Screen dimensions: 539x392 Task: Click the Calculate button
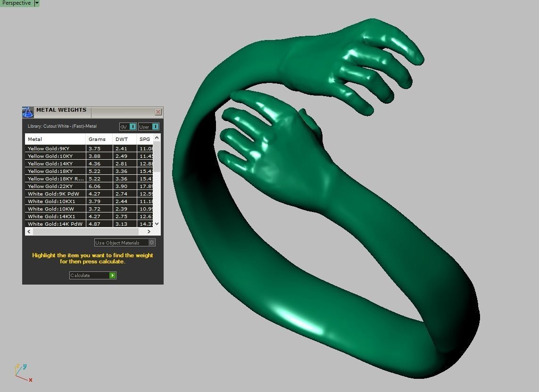[x=93, y=275]
